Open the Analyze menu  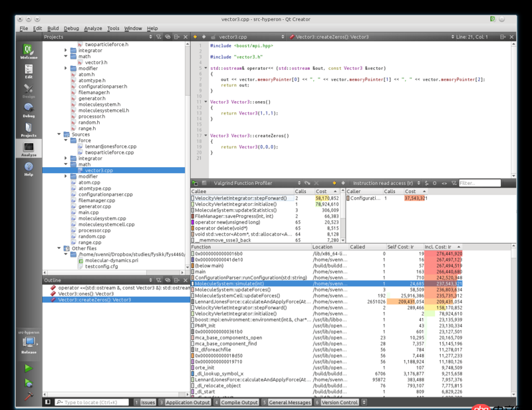coord(93,28)
